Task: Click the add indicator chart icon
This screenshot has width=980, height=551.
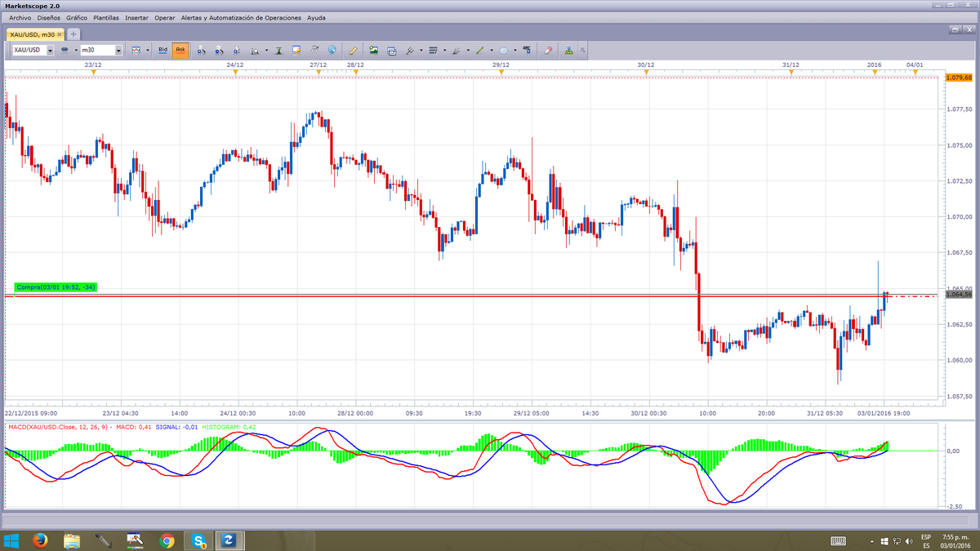Action: click(391, 50)
